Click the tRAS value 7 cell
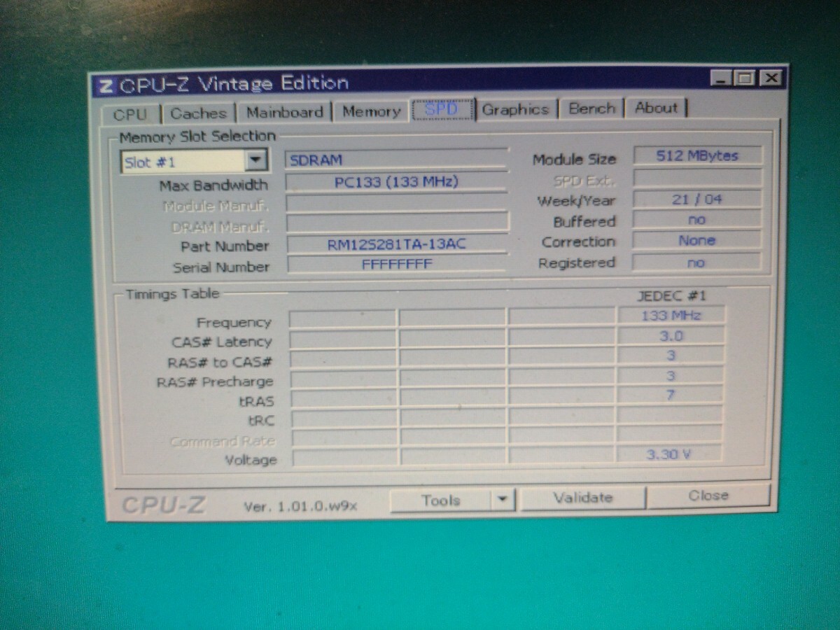 [x=670, y=395]
